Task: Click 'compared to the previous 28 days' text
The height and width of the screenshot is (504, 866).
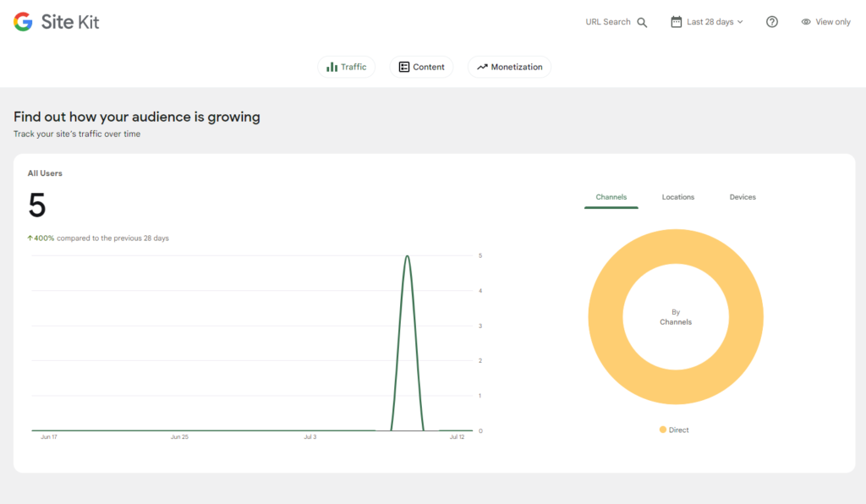Action: 112,238
